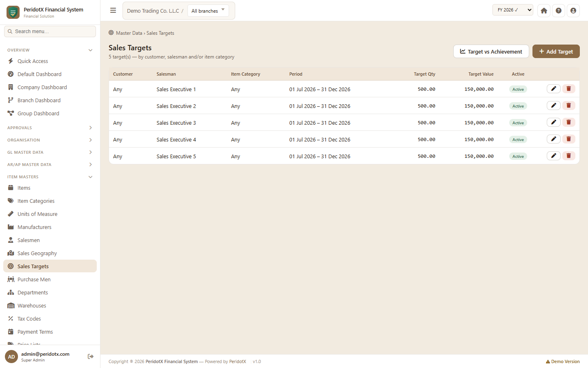Expand the AR/AP Master Data section
Screen dimensions: 588x368
(x=50, y=164)
